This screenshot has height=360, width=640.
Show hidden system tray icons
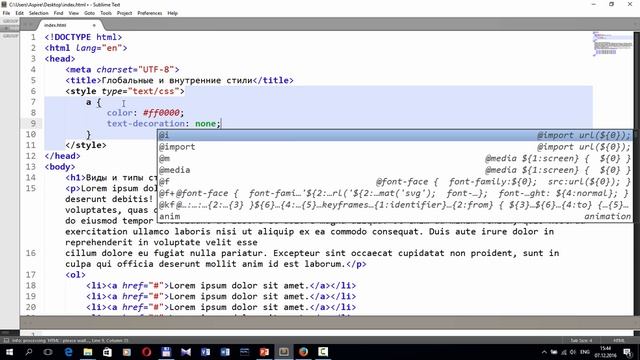544,352
